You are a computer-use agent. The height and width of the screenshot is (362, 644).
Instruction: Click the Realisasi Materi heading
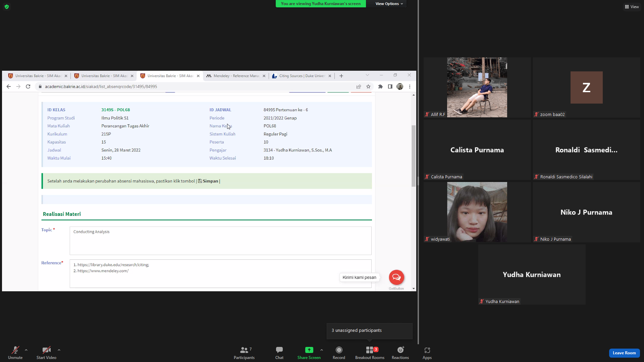tap(62, 214)
